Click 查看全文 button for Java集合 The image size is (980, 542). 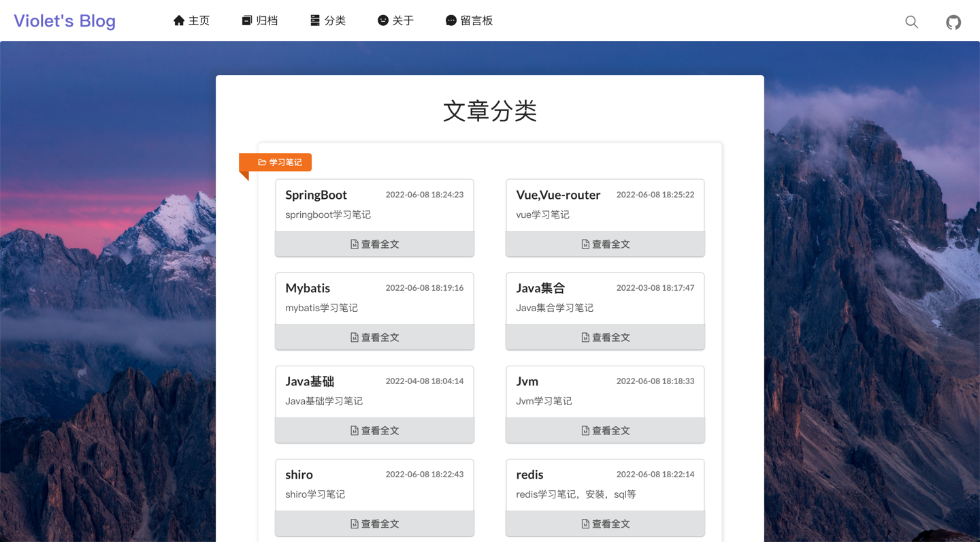point(605,337)
